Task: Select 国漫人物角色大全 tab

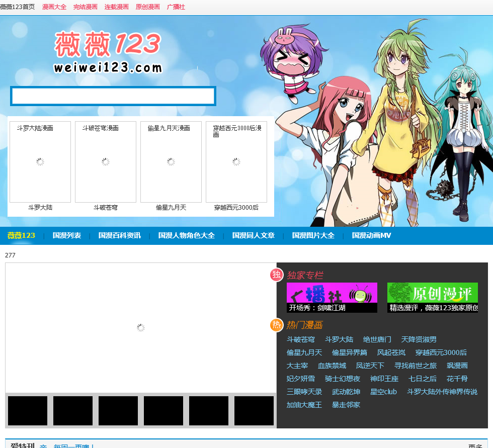Action: tap(187, 235)
